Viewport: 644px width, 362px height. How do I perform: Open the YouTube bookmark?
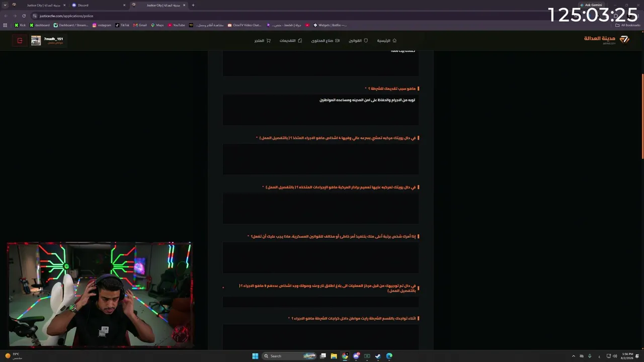(177, 25)
